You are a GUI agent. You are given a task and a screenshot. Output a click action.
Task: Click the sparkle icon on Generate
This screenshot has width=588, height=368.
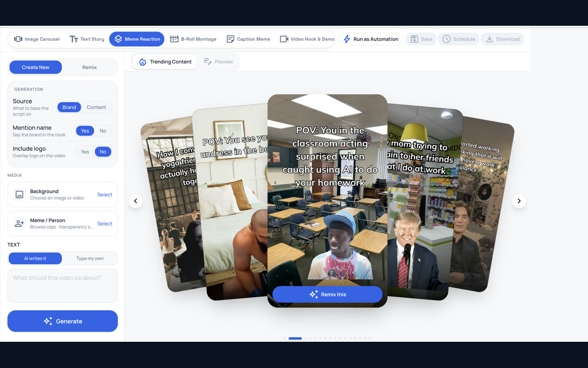pyautogui.click(x=48, y=321)
